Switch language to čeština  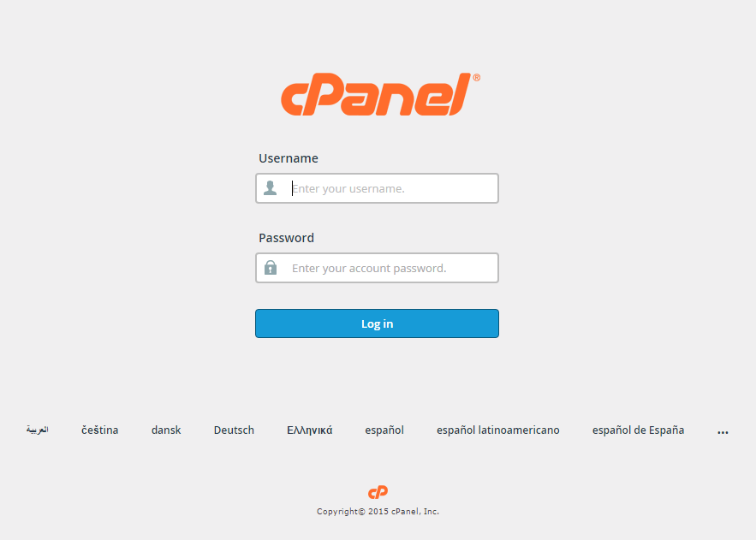[x=100, y=430]
